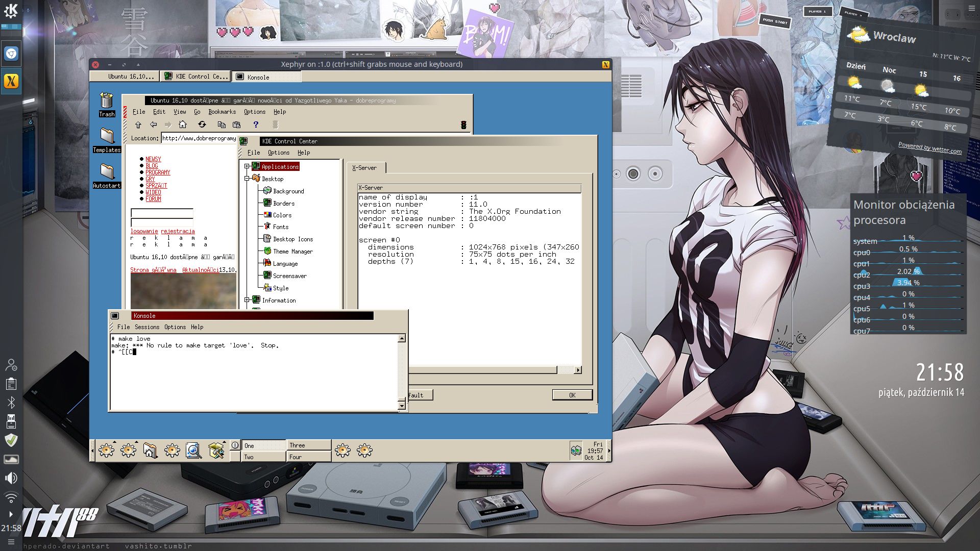Select the X-Server tab
Screen dimensions: 980x551
click(x=365, y=168)
